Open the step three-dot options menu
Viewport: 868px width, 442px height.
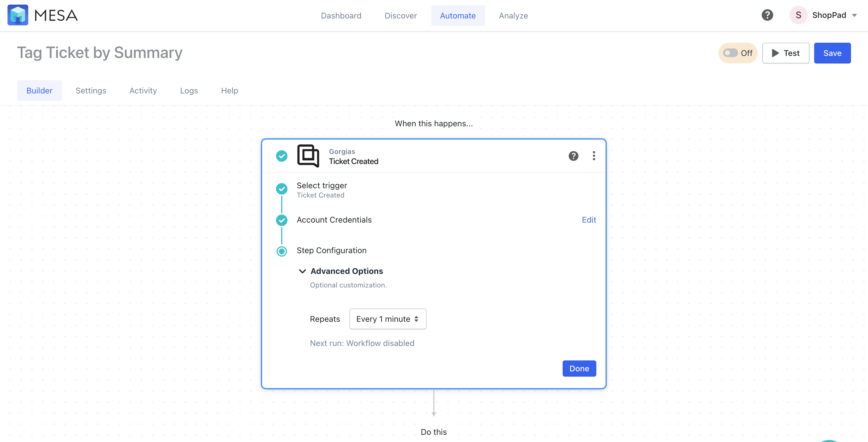coord(594,156)
